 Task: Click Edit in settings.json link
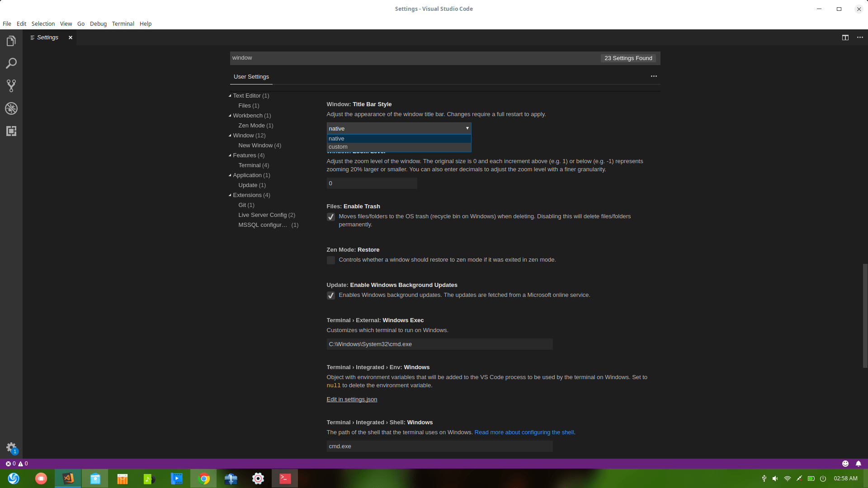pyautogui.click(x=351, y=399)
